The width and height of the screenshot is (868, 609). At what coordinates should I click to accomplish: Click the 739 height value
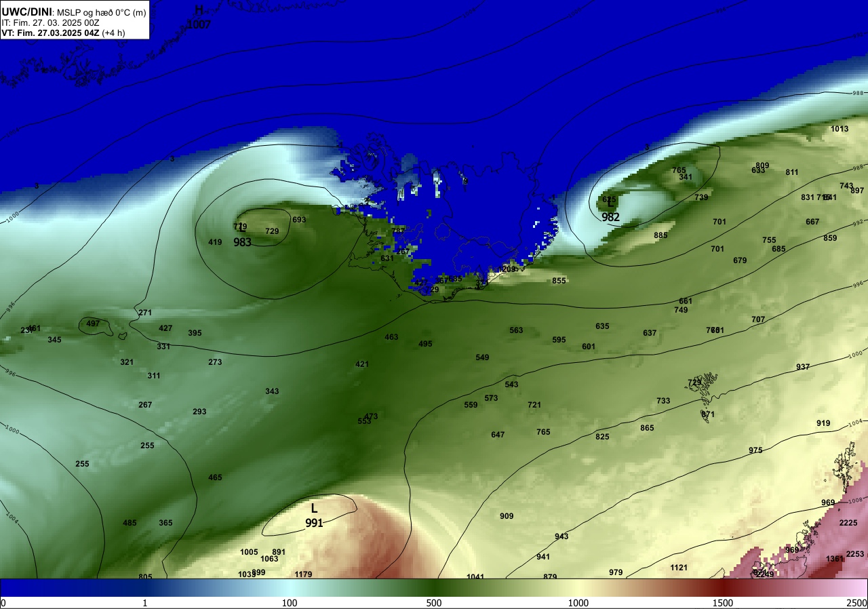pyautogui.click(x=701, y=197)
